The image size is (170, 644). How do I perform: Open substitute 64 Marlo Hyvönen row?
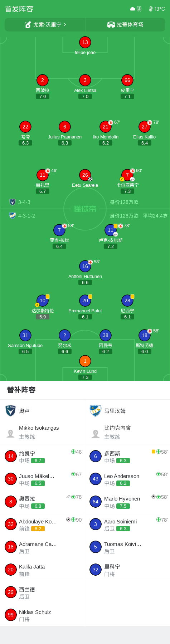point(127,502)
